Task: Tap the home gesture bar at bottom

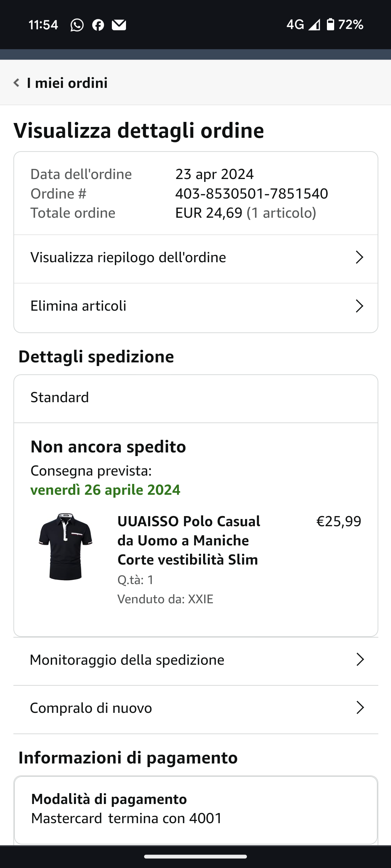Action: [195, 856]
